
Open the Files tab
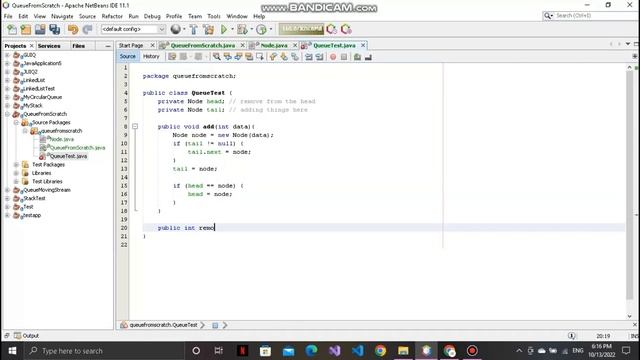78,46
